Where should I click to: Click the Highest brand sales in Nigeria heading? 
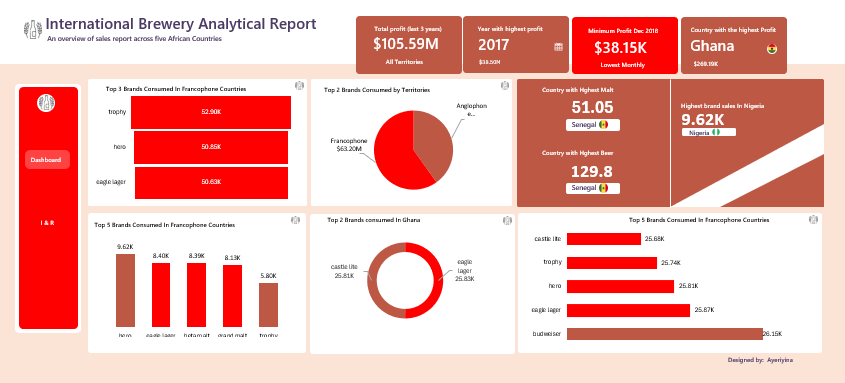pos(722,106)
